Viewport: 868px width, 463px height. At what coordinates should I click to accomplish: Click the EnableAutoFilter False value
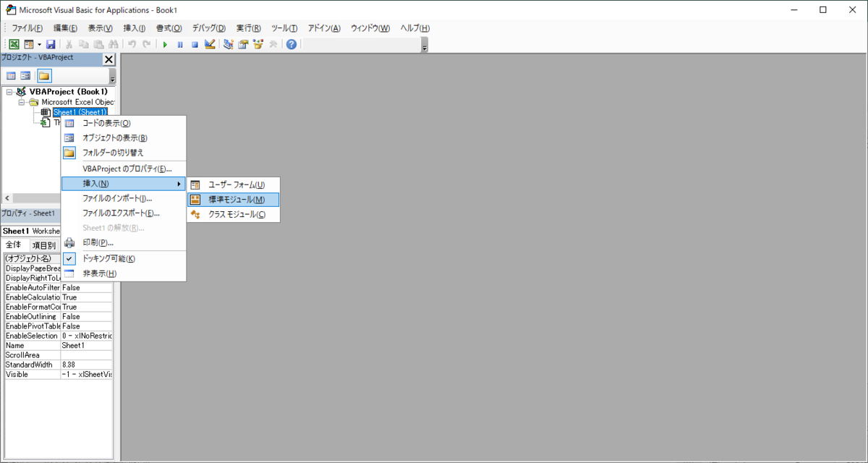(x=87, y=287)
